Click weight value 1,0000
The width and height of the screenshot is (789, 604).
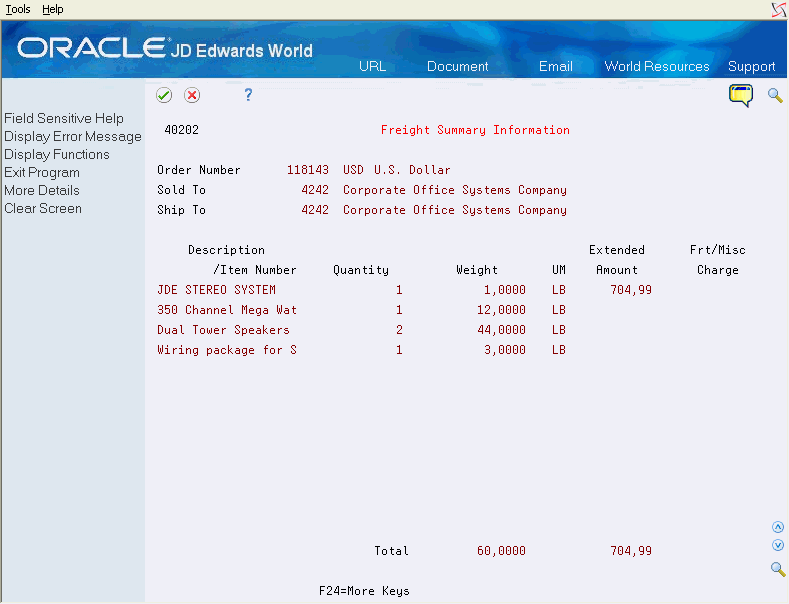pos(505,290)
